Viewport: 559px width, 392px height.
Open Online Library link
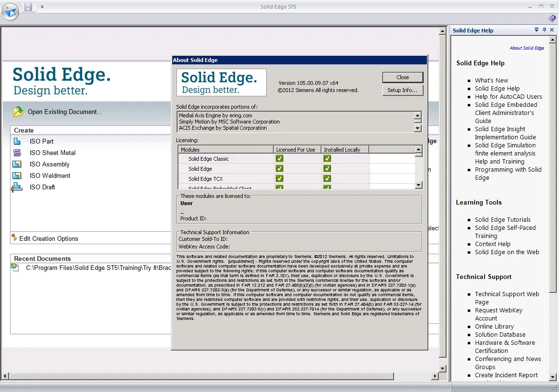494,327
